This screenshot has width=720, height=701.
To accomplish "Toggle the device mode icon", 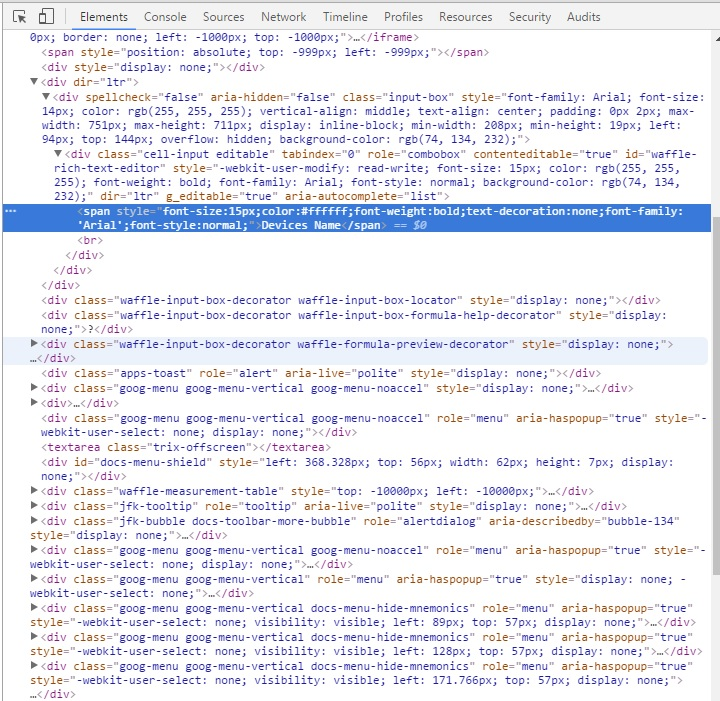I will (46, 17).
